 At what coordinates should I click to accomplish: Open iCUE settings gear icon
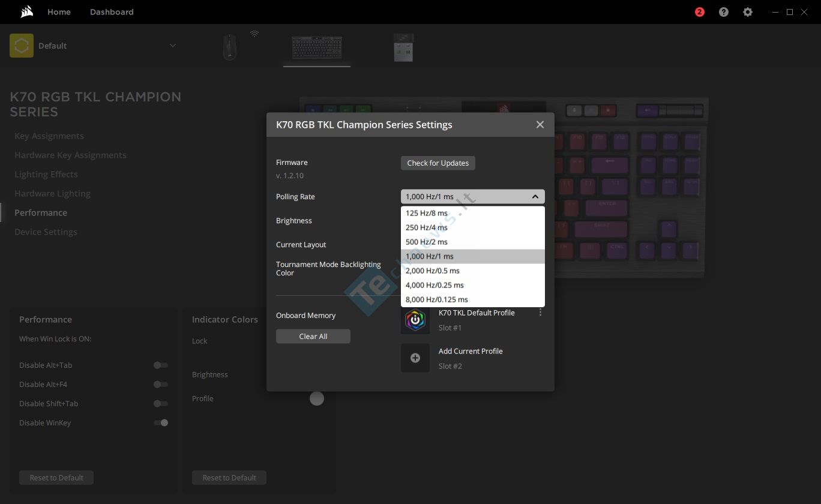pos(748,12)
